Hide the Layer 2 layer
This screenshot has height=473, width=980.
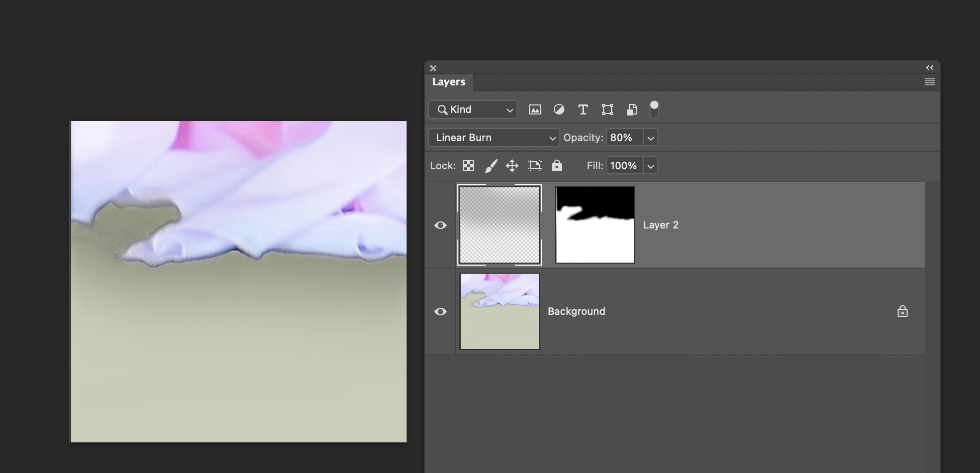point(441,225)
